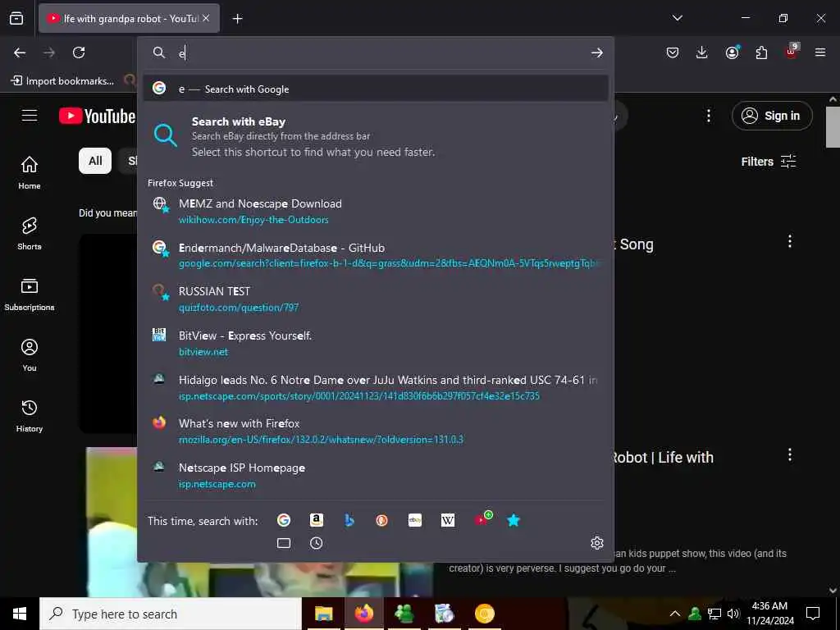Open YouTube settings three-dot menu
Image resolution: width=840 pixels, height=630 pixels.
[x=708, y=116]
